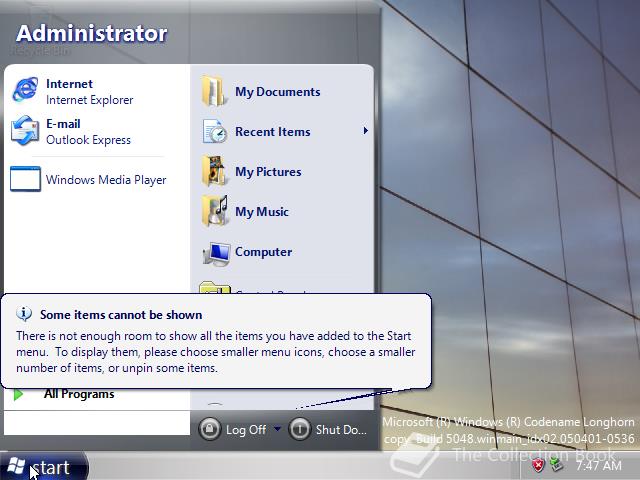Click the My Pictures folder icon
Viewport: 640px width, 480px height.
click(214, 171)
